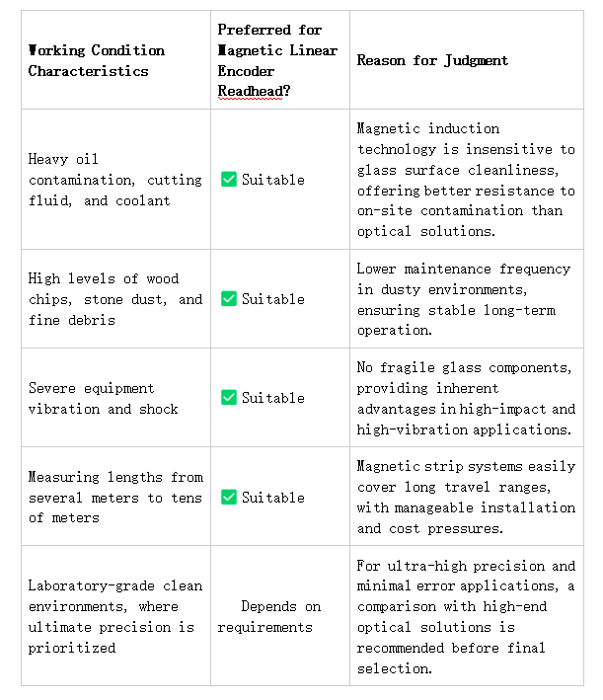Select the checkmark icon in the vibration row
This screenshot has width=603, height=700.
point(228,398)
